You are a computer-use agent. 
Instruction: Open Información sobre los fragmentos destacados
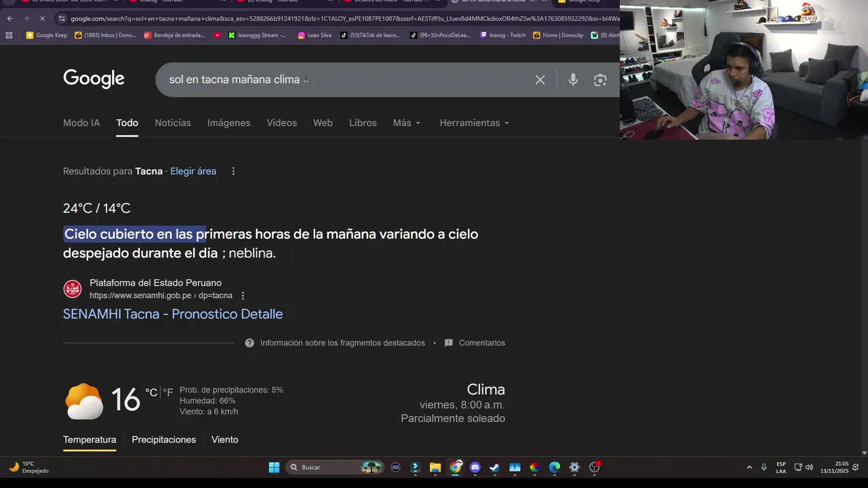[x=342, y=343]
